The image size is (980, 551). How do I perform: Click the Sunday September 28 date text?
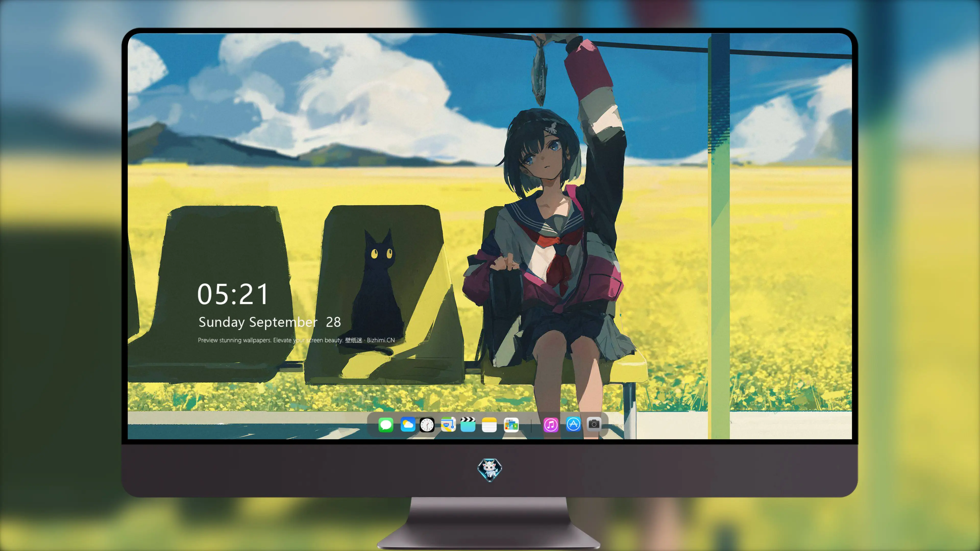(269, 322)
